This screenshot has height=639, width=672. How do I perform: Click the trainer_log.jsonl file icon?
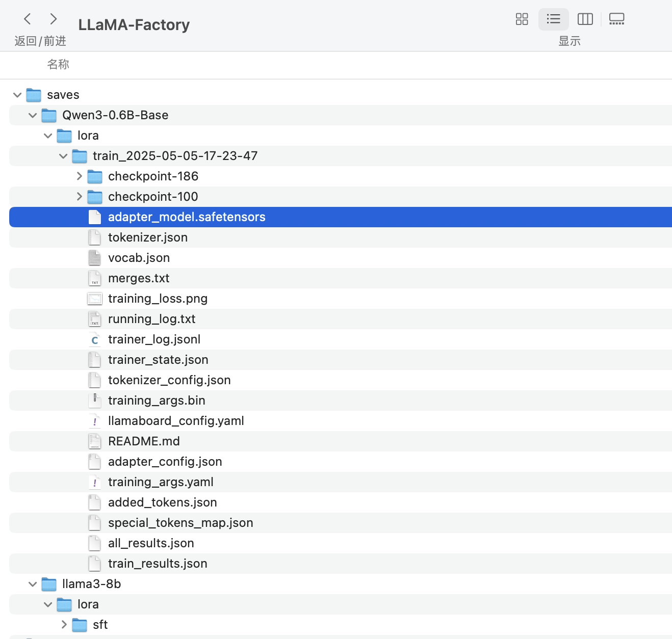[x=95, y=339]
